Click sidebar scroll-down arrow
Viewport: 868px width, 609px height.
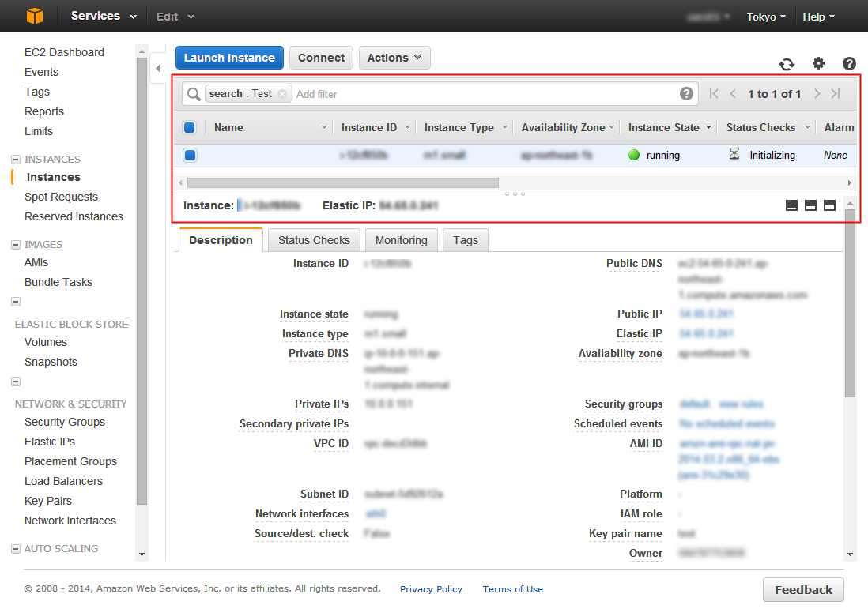(x=142, y=554)
